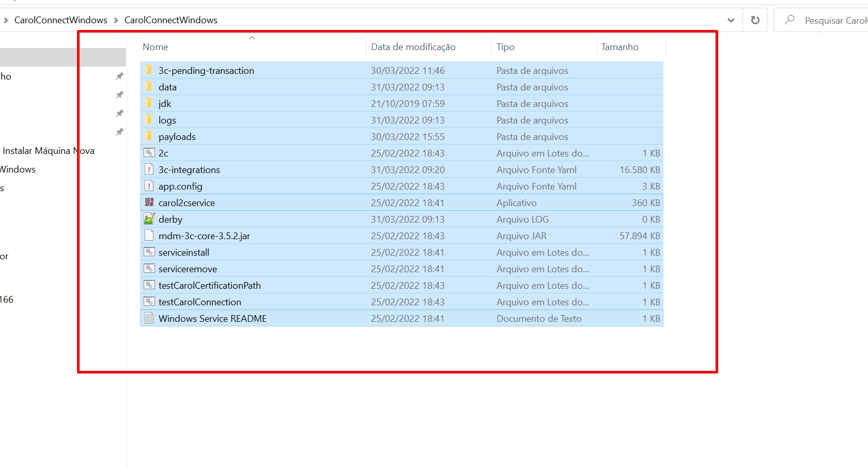
Task: Click the 3c-pending-transaction folder icon
Action: [x=149, y=70]
